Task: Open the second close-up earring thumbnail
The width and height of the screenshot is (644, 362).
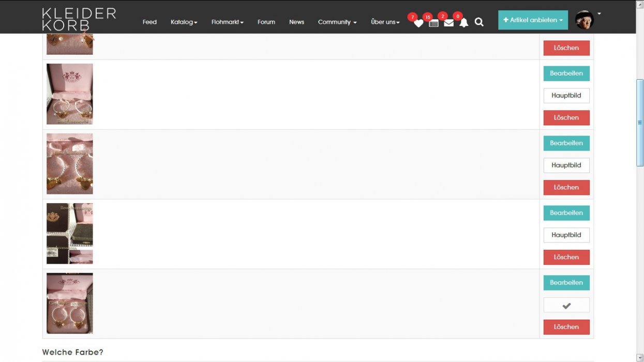Action: [x=70, y=164]
